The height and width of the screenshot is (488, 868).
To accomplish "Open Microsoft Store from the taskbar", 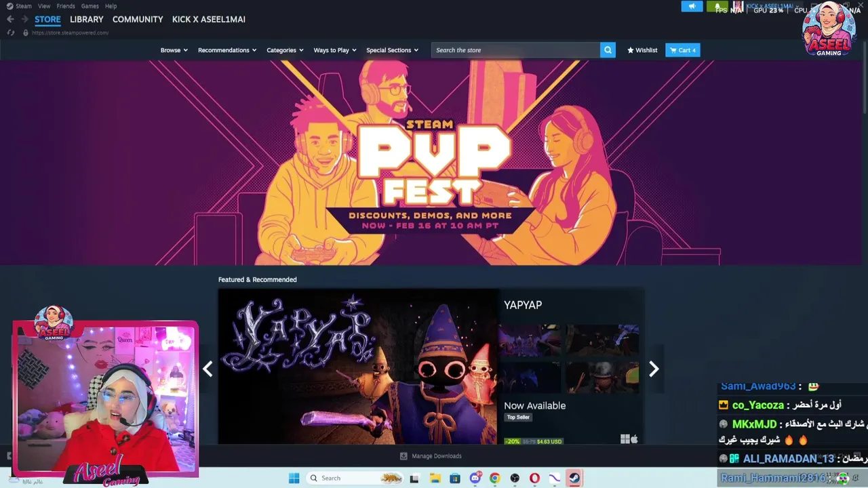I will point(455,478).
